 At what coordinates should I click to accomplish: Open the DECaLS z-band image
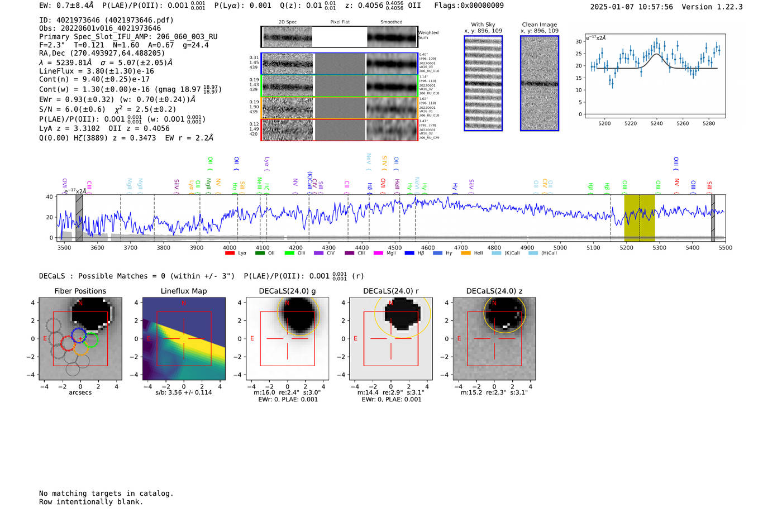tap(494, 339)
